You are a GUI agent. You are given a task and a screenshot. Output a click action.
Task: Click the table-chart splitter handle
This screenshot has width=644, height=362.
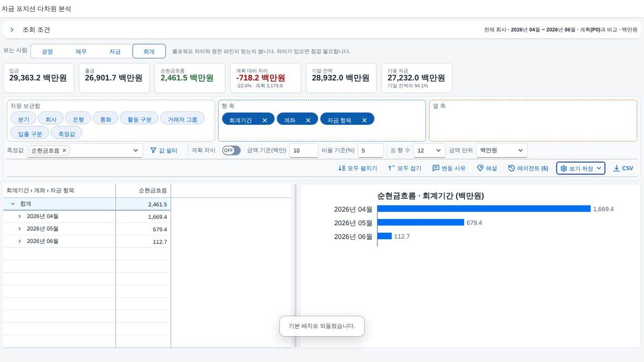coord(295,266)
